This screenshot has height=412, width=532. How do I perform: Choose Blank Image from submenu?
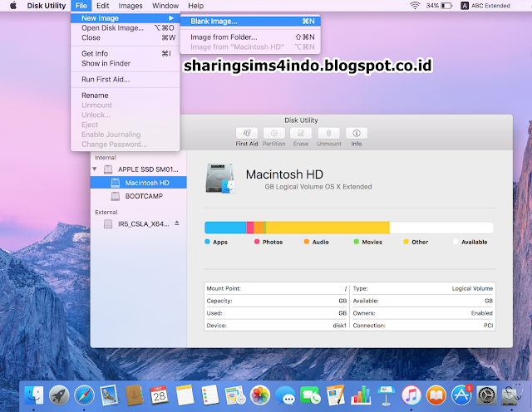[x=250, y=22]
